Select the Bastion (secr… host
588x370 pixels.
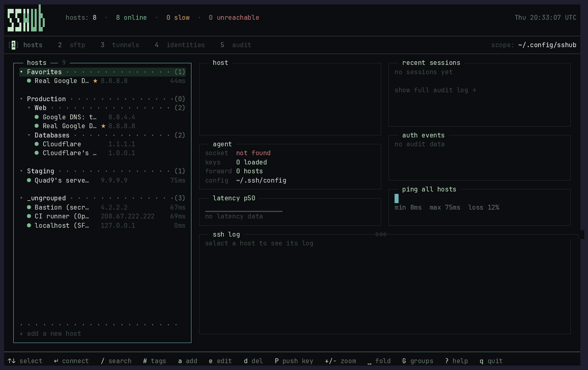[x=102, y=207]
